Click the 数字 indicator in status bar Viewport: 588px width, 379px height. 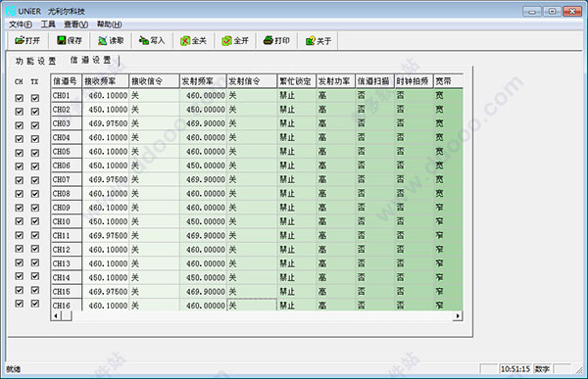coord(542,369)
